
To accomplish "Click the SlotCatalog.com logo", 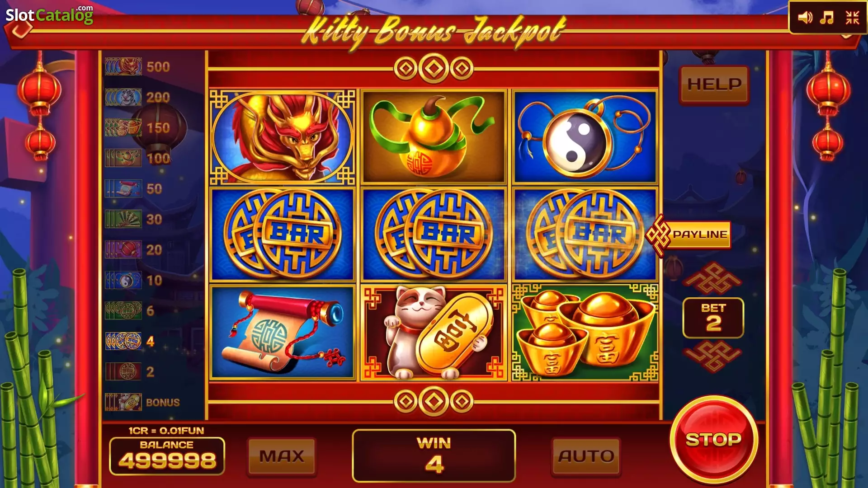I will pyautogui.click(x=49, y=15).
